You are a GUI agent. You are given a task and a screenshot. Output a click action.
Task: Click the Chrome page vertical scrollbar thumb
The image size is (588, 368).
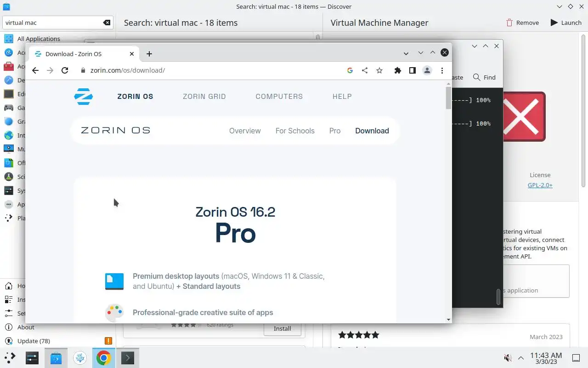pos(448,98)
